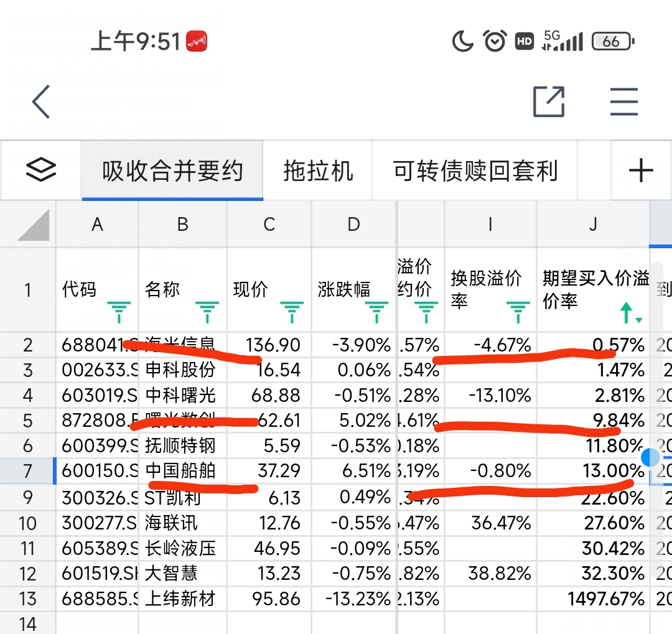
Task: Select premium cell -13.10%
Action: coord(491,395)
